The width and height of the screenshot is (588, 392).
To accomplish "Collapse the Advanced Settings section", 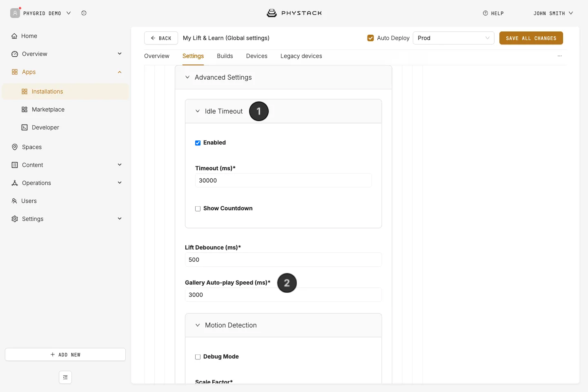I will pos(187,77).
